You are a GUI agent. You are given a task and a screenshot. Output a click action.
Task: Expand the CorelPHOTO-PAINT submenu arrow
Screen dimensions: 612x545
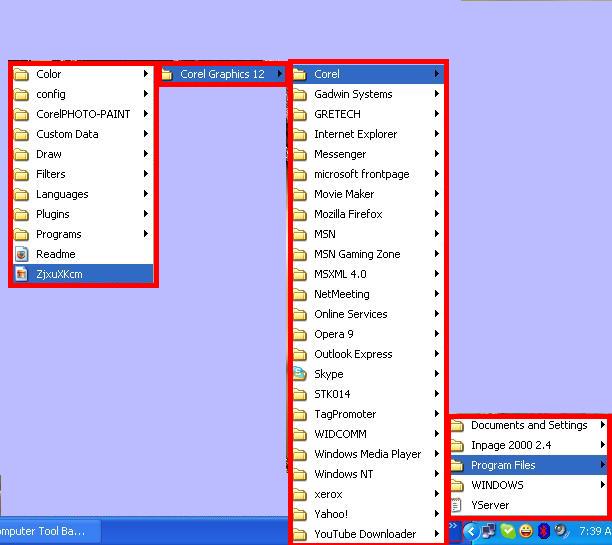click(146, 114)
